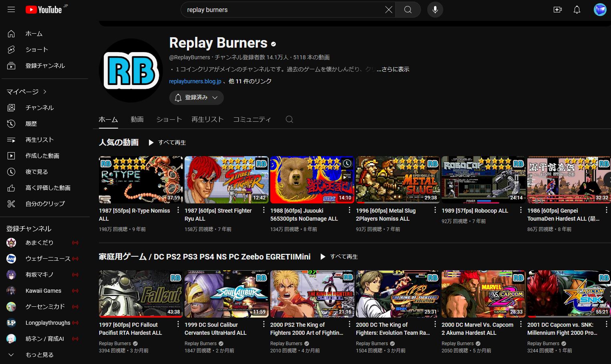This screenshot has width=611, height=364.
Task: Open the 登録済み subscription dropdown
Action: point(196,98)
